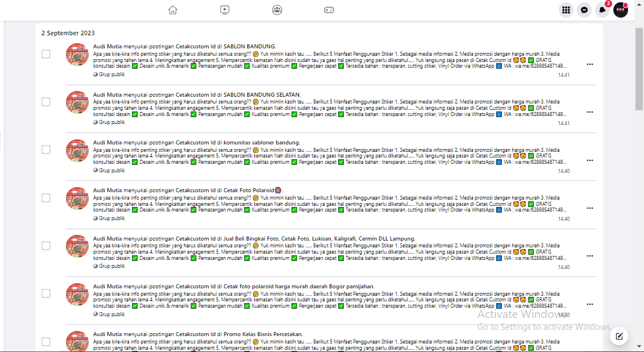Viewport: 644px width, 352px height.
Task: Click thumbnail of Bogor pamijahan post
Action: point(77,294)
